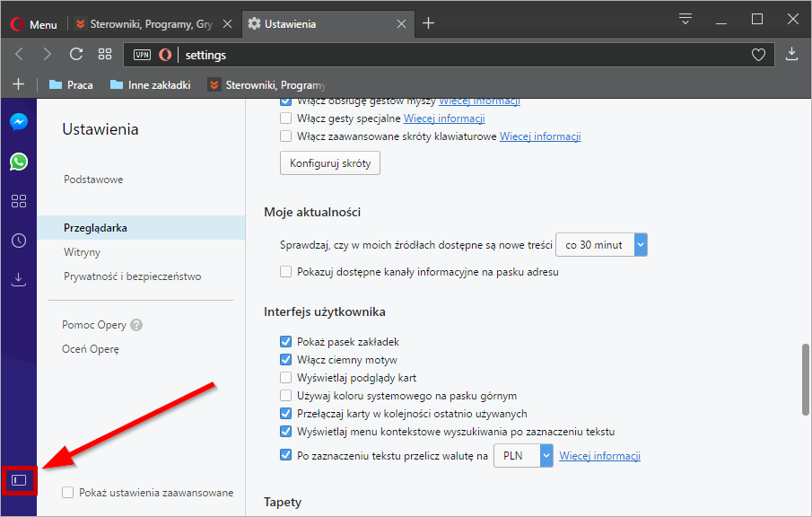Open Speed Dial from the toolbar grid icon
The height and width of the screenshot is (517, 812).
105,54
